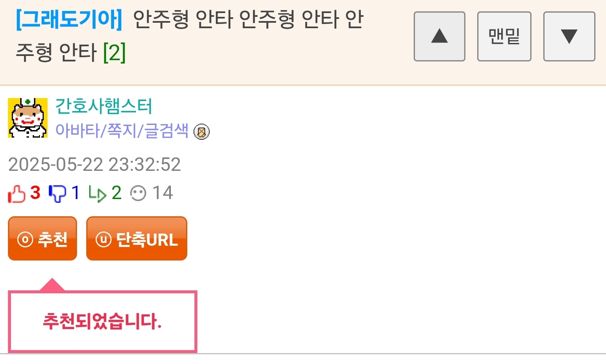Click the small badge icon beside 글검색

coord(202,132)
